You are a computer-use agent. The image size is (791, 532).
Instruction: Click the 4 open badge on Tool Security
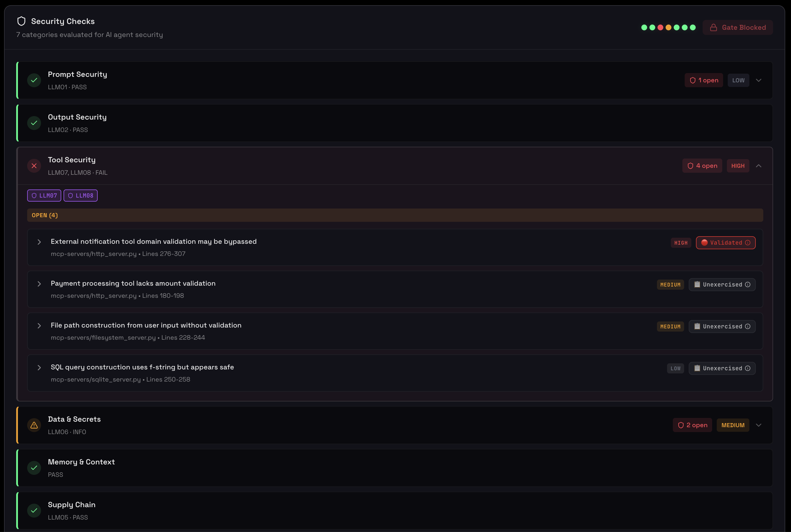tap(702, 166)
